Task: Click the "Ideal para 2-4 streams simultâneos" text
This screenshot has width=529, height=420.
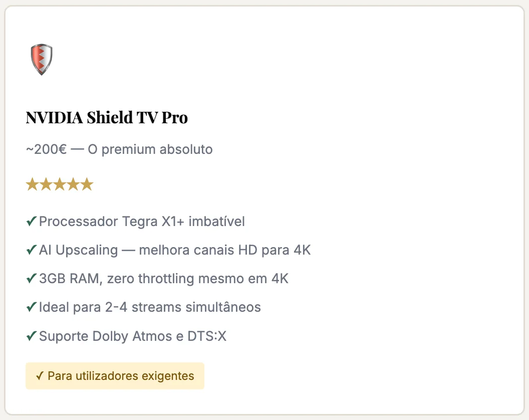Action: tap(150, 307)
